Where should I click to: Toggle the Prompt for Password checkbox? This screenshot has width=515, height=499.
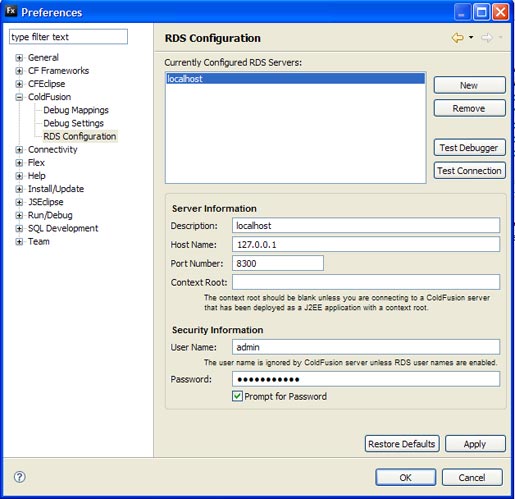237,396
